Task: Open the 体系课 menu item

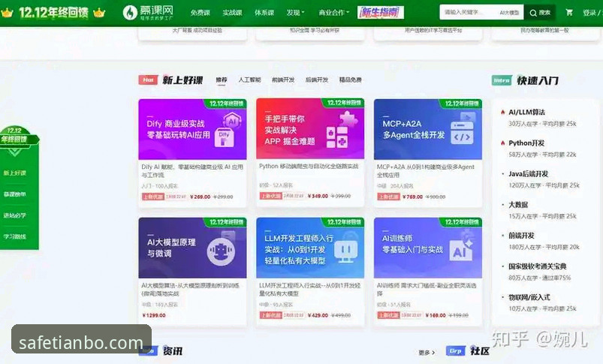Action: coord(264,13)
